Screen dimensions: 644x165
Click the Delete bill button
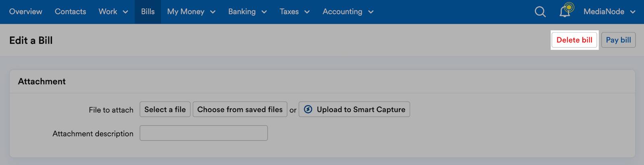click(x=574, y=40)
